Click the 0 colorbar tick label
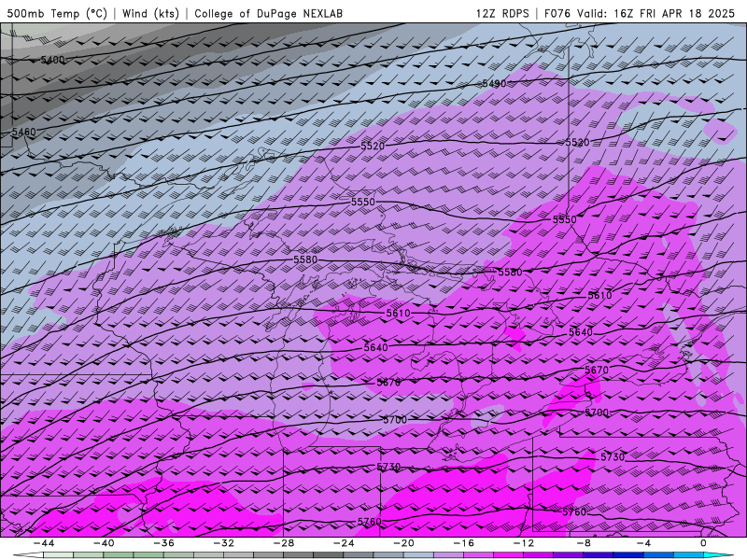The width and height of the screenshot is (747, 560). [x=703, y=543]
